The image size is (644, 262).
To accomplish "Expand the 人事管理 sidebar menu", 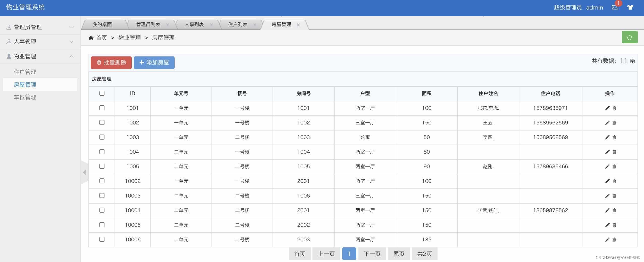I will point(40,42).
